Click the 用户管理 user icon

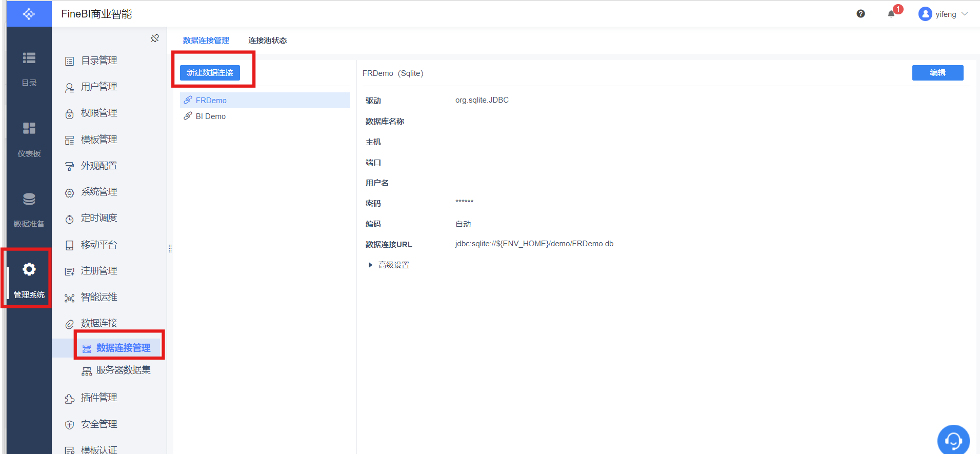(x=70, y=88)
